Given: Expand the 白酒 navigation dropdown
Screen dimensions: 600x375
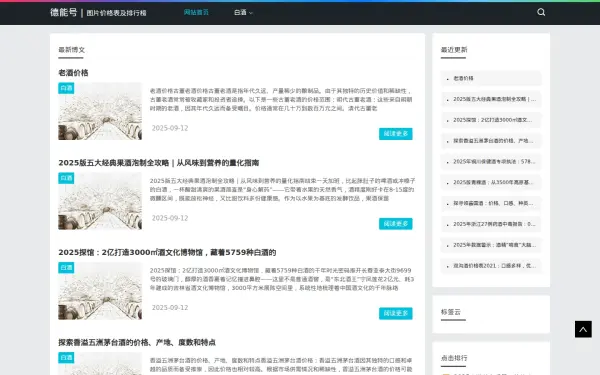Looking at the screenshot, I should 243,13.
